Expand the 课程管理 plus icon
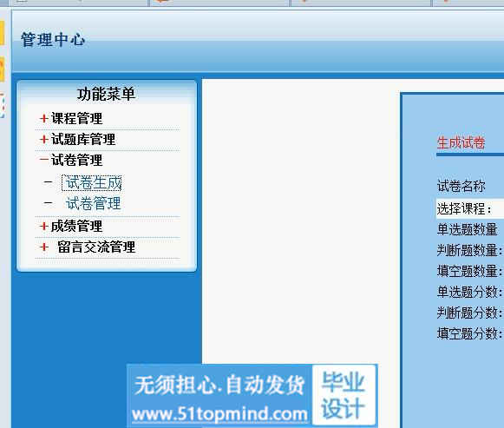Image resolution: width=504 pixels, height=428 pixels. pos(43,118)
